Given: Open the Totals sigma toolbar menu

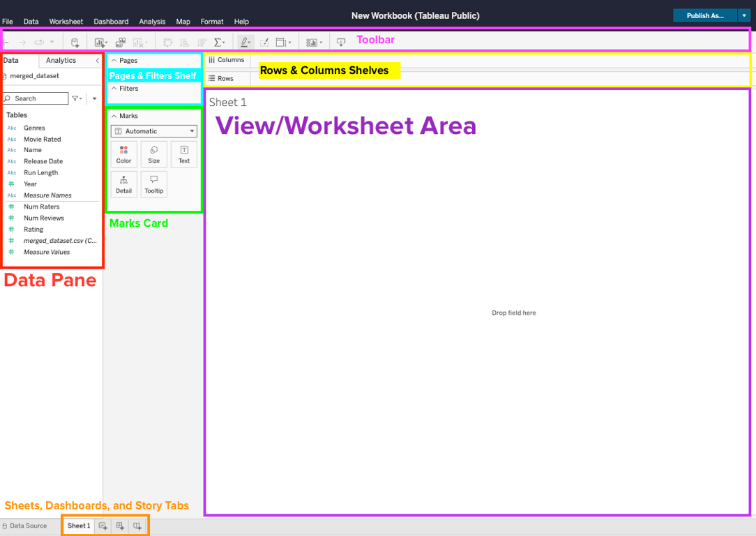Looking at the screenshot, I should click(220, 43).
